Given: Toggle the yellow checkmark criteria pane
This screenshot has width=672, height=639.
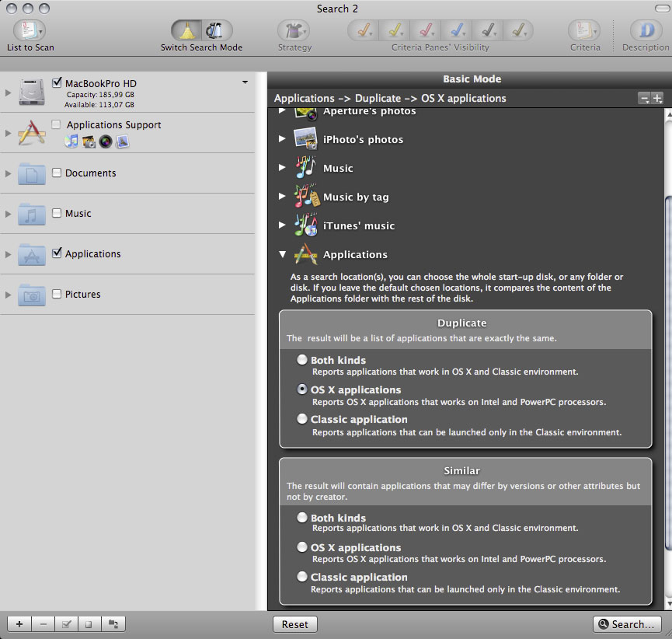Looking at the screenshot, I should coord(395,30).
